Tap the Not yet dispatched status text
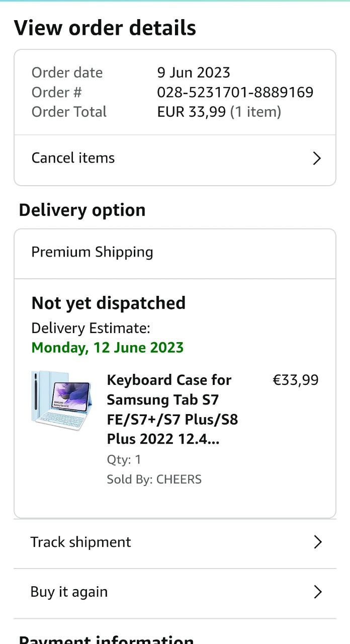 108,303
